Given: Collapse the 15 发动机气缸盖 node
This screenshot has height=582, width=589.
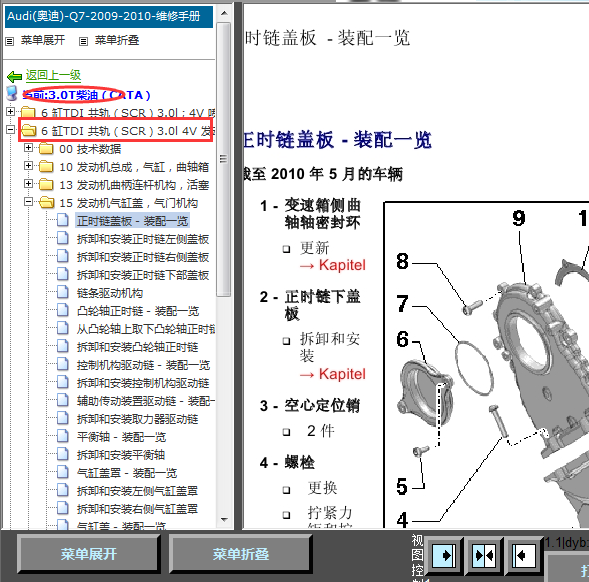Looking at the screenshot, I should [28, 201].
